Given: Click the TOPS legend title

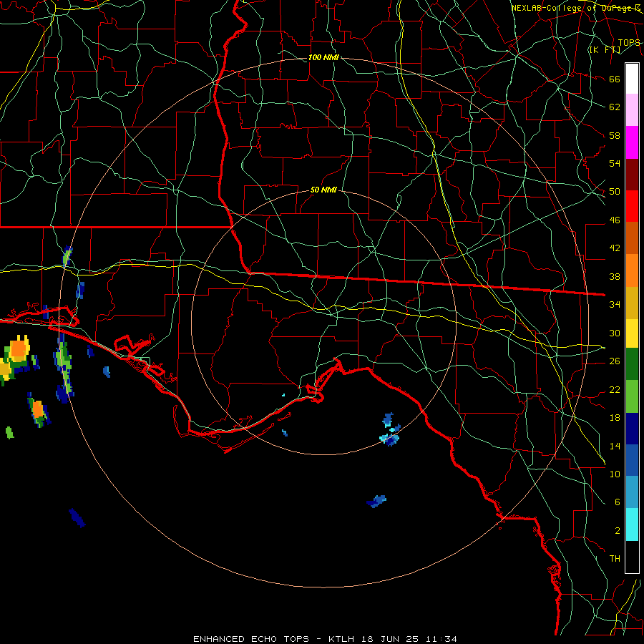Looking at the screenshot, I should (x=629, y=43).
